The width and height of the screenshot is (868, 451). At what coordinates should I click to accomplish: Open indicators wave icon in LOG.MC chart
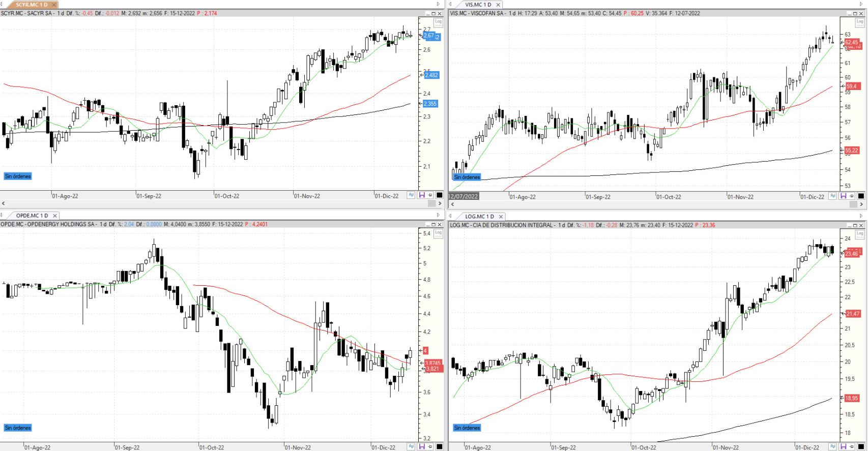(x=833, y=446)
